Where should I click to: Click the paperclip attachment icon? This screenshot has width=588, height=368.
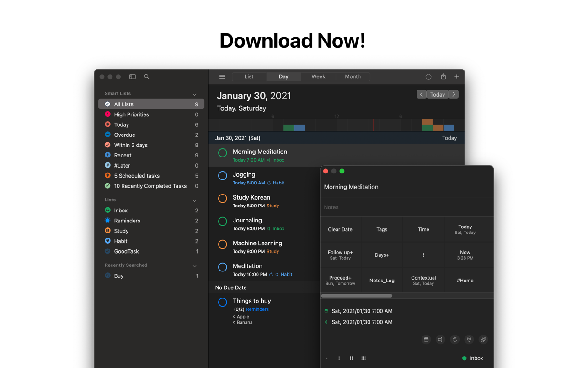tap(483, 340)
